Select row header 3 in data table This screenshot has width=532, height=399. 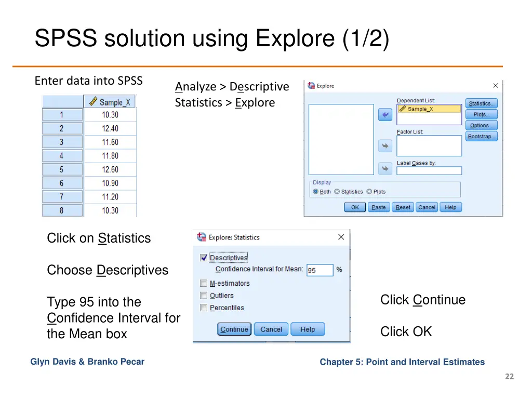pos(62,142)
